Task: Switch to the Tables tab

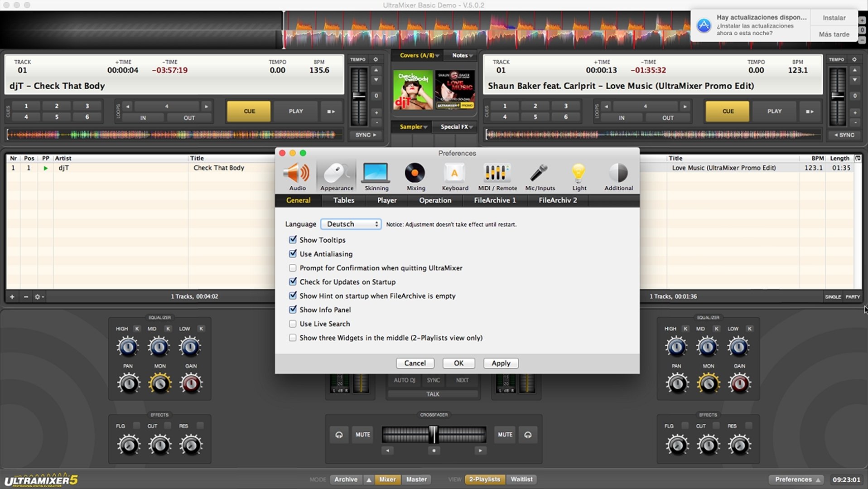Action: (344, 200)
